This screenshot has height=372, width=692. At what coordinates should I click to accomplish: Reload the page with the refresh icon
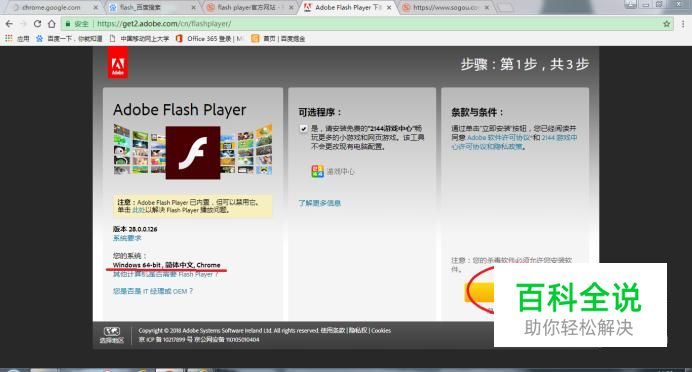(x=38, y=23)
